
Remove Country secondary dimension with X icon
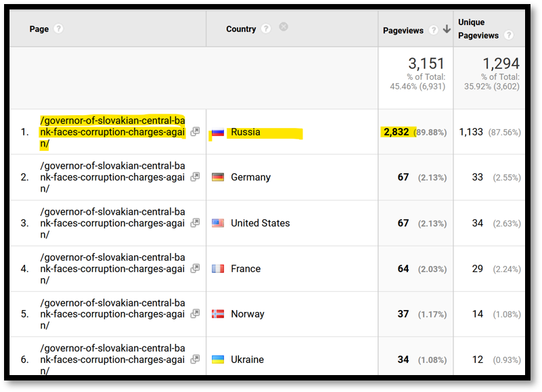(284, 26)
